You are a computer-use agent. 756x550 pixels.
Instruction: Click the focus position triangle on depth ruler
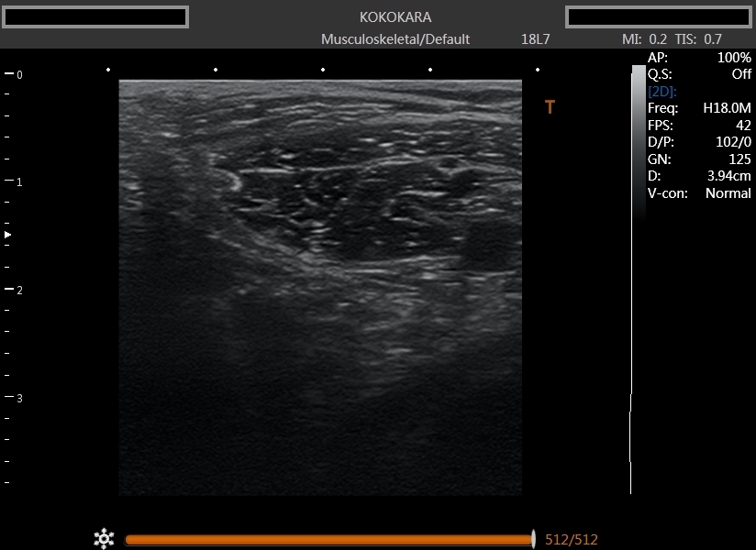tap(8, 236)
